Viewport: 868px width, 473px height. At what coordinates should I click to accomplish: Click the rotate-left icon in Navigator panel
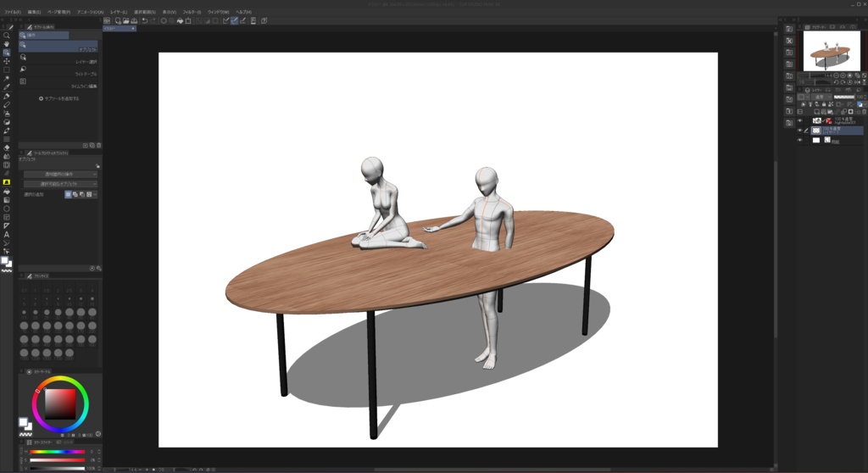tap(837, 82)
